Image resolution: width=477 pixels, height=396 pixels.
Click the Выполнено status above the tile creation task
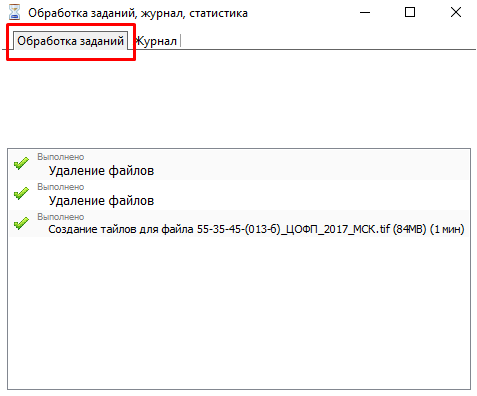(61, 217)
